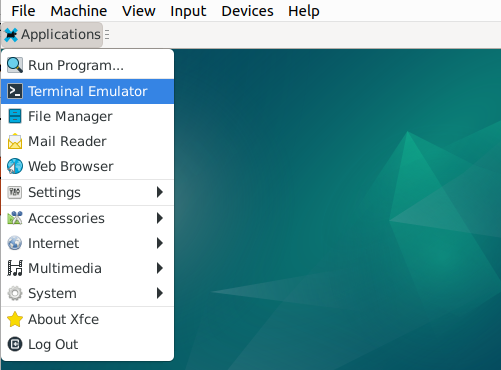Expand the Settings submenu arrow
This screenshot has height=370, width=501.
pos(160,192)
